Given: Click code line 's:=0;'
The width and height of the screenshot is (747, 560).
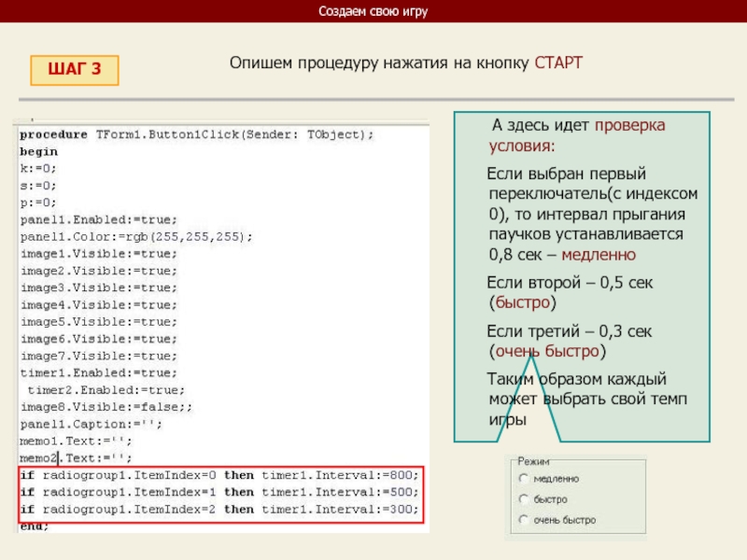Looking at the screenshot, I should point(38,186).
